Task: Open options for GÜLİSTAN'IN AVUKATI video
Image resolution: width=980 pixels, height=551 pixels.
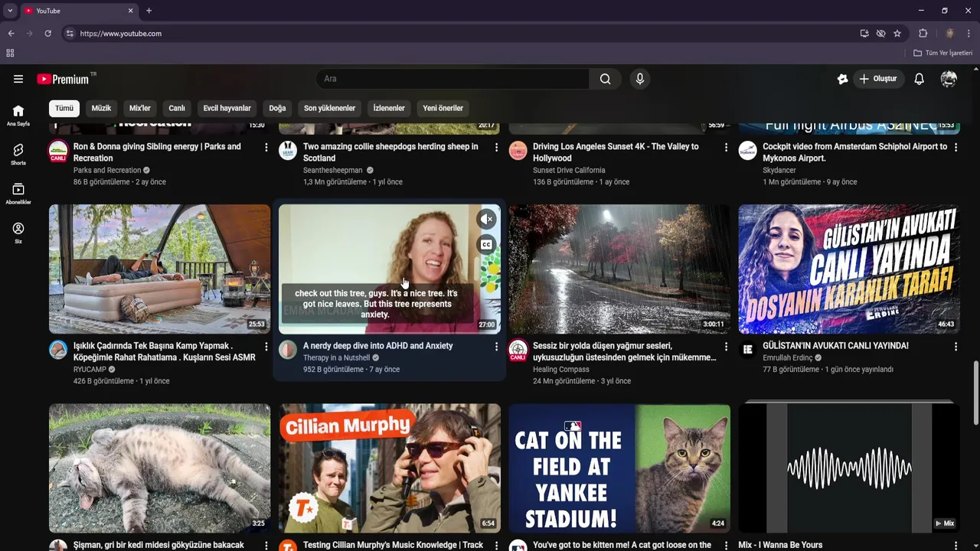Action: (x=955, y=347)
